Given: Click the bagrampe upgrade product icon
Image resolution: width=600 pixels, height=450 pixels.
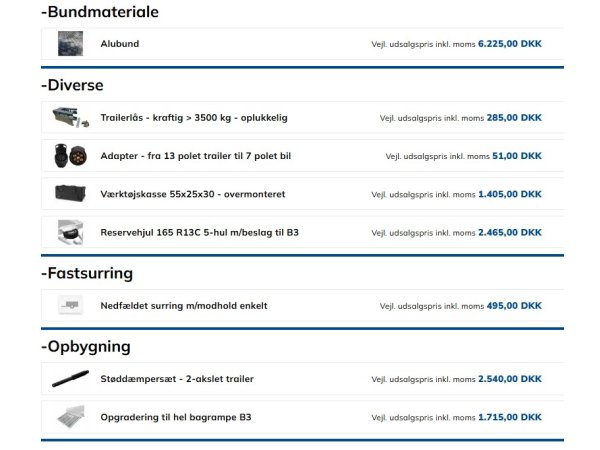Looking at the screenshot, I should coord(70,417).
